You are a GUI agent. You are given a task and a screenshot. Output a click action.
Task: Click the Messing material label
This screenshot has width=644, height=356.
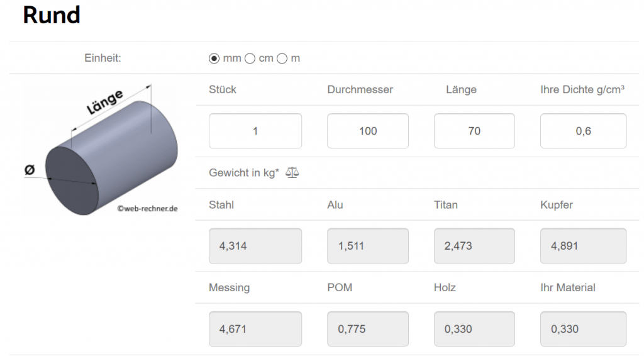coord(229,288)
